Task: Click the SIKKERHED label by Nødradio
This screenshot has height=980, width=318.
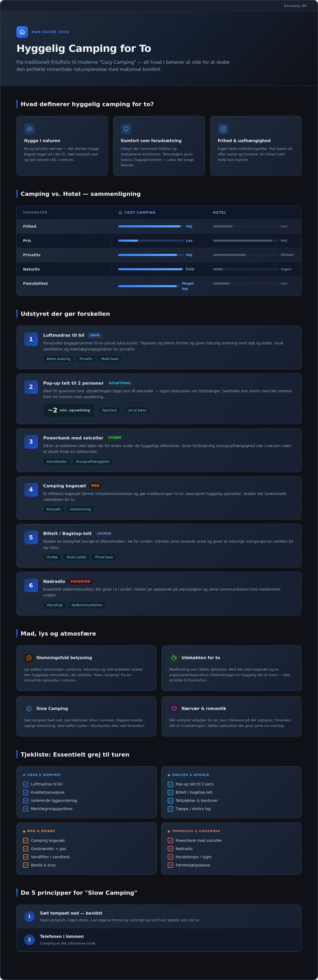Action: click(x=80, y=581)
